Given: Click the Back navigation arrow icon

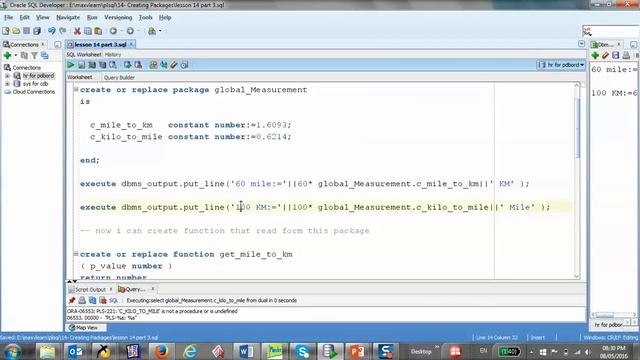Looking at the screenshot, I should tap(113, 31).
